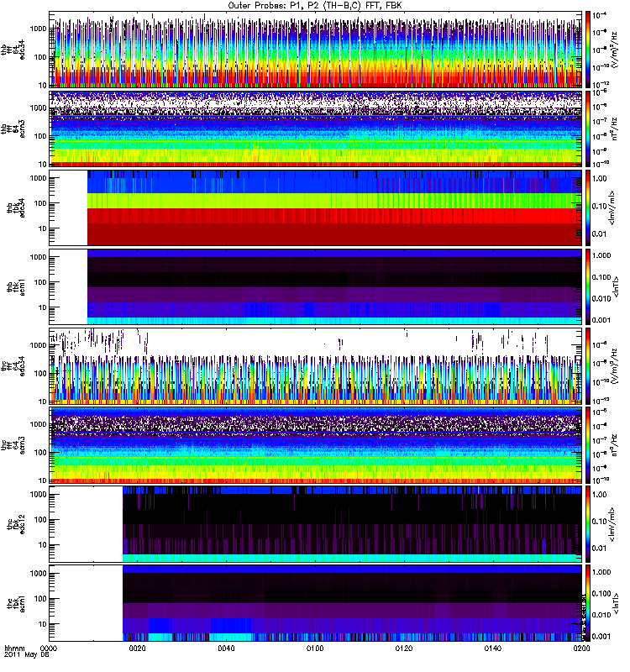Click the 1000 y-tick of thb fbk scm1 panel
630x672 pixels.
click(38, 257)
